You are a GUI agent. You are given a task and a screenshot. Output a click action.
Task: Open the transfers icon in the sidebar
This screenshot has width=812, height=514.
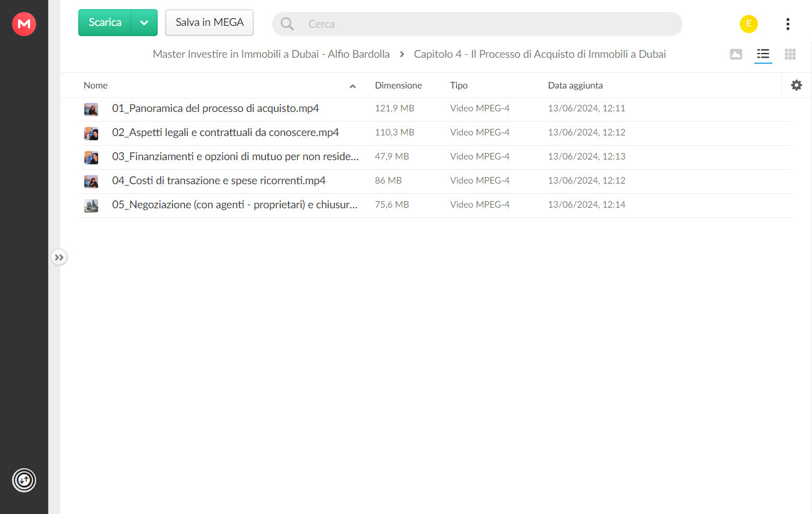coord(24,480)
